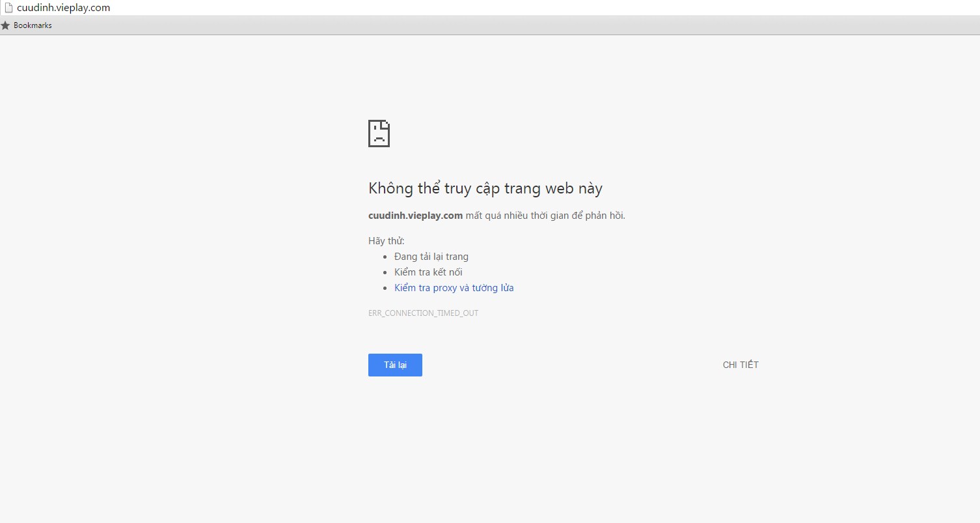The height and width of the screenshot is (523, 980).
Task: Click the star icon beside Bookmarks
Action: (6, 25)
